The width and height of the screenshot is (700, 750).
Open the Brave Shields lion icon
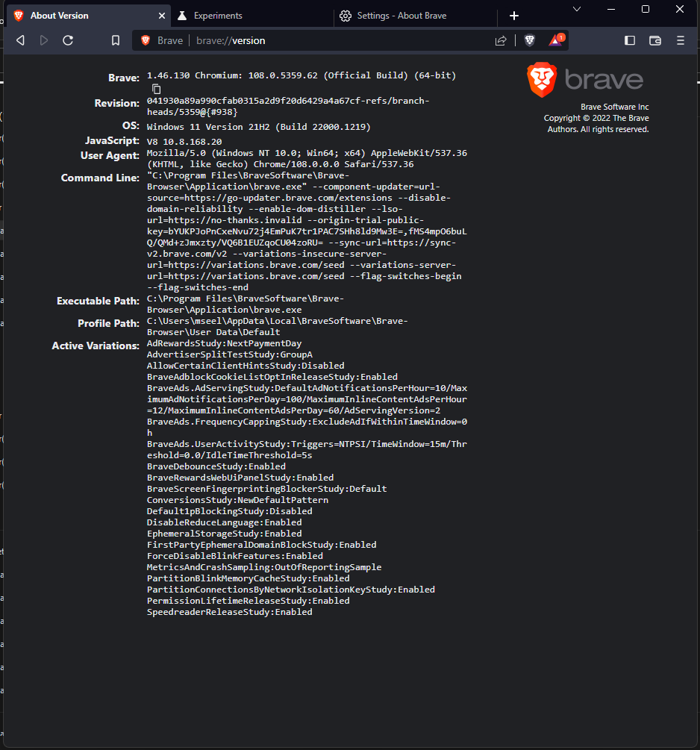tap(530, 40)
